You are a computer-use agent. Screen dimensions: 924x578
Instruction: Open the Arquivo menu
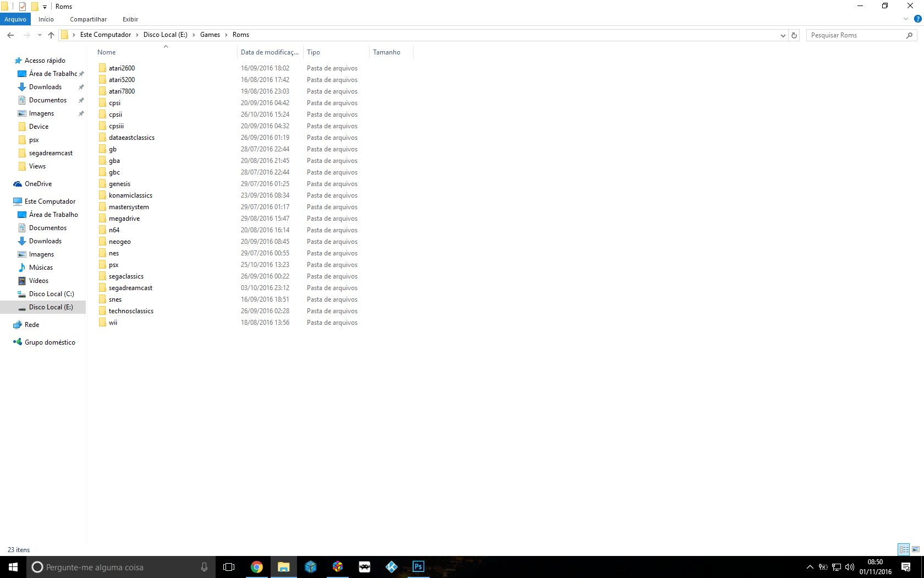[x=15, y=19]
